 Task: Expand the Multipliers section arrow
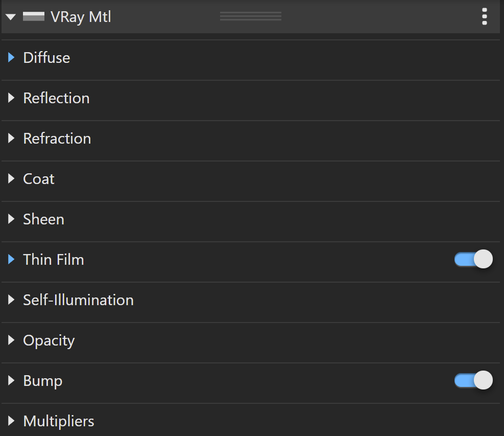11,421
